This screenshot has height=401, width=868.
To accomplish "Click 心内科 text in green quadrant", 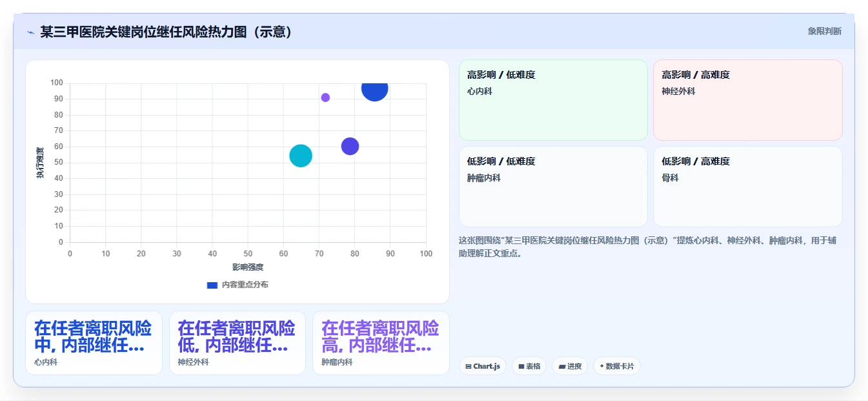I will pos(479,92).
